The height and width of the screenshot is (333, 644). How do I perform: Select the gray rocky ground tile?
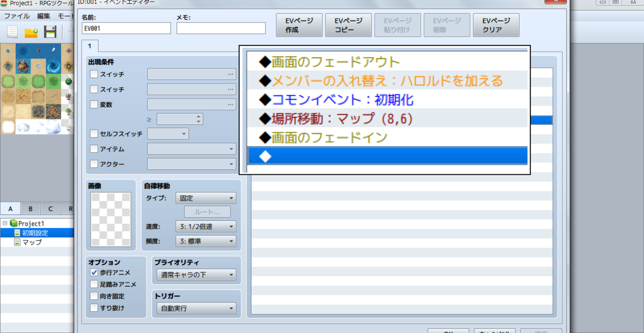(x=38, y=112)
